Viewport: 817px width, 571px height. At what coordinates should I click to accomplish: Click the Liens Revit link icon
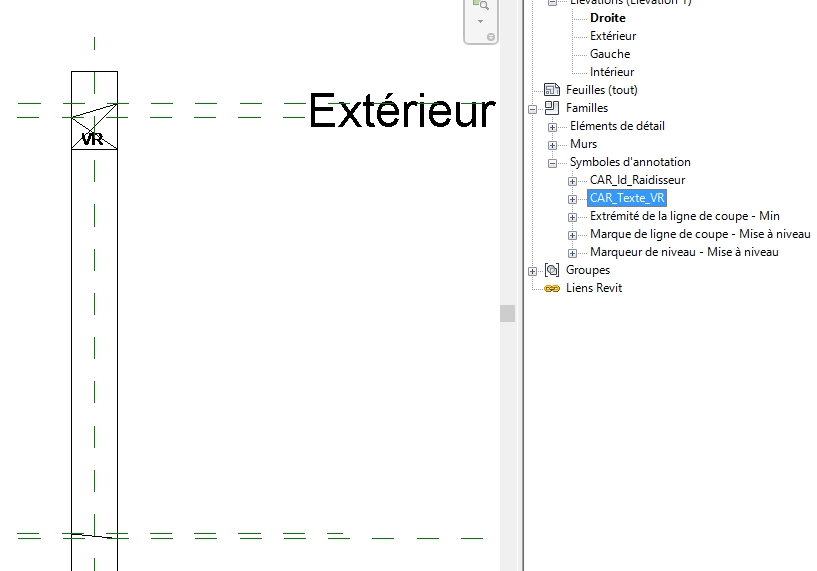click(x=551, y=288)
